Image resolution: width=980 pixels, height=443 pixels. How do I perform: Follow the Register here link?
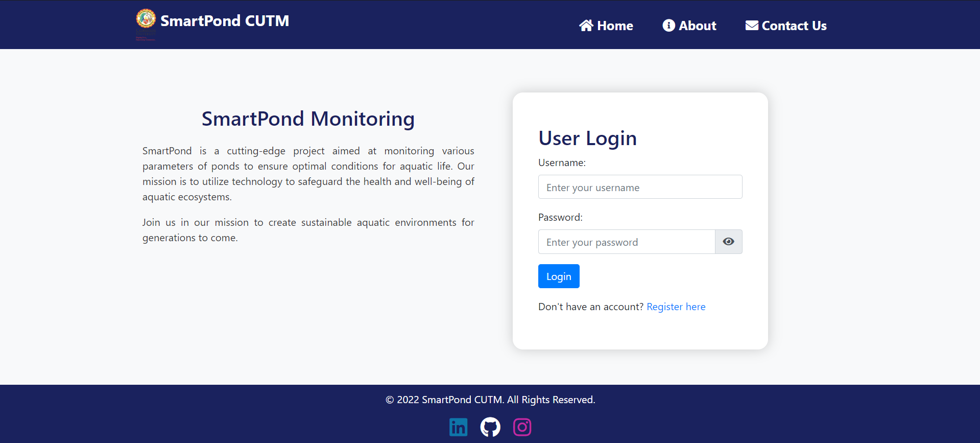coord(676,307)
